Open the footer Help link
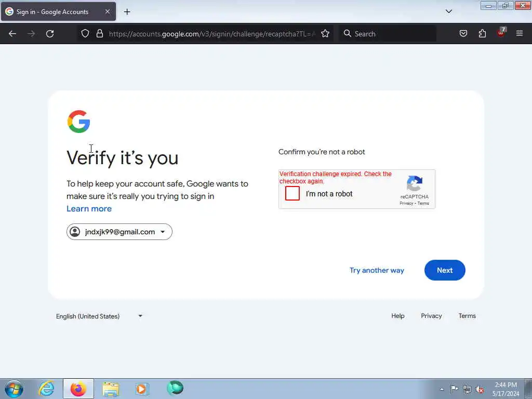Image resolution: width=532 pixels, height=399 pixels. point(397,316)
